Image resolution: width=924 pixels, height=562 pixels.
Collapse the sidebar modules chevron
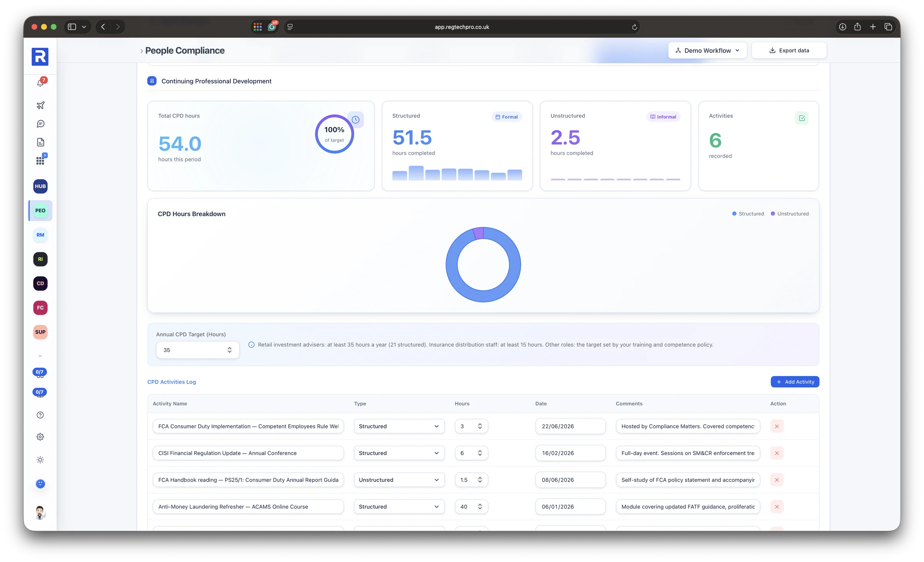point(40,356)
